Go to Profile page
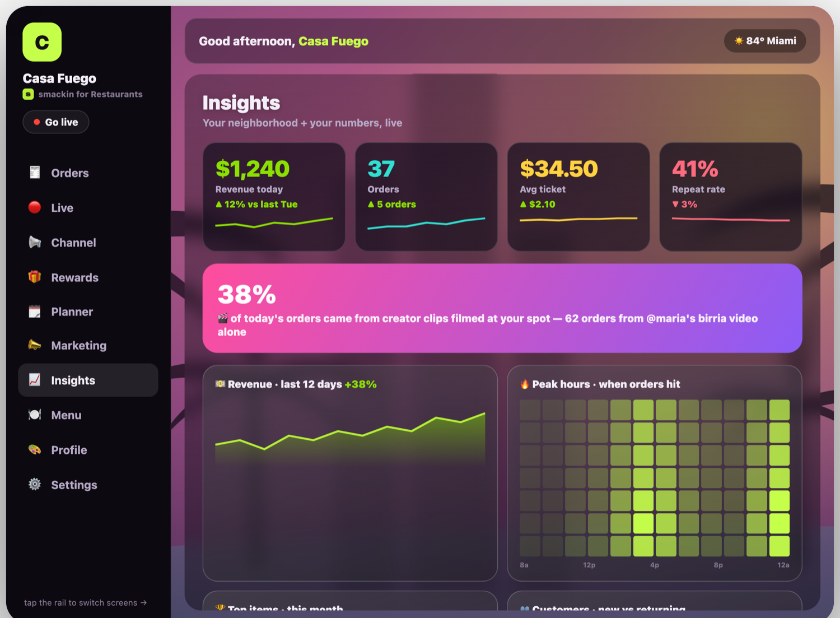The width and height of the screenshot is (840, 618). click(88, 449)
